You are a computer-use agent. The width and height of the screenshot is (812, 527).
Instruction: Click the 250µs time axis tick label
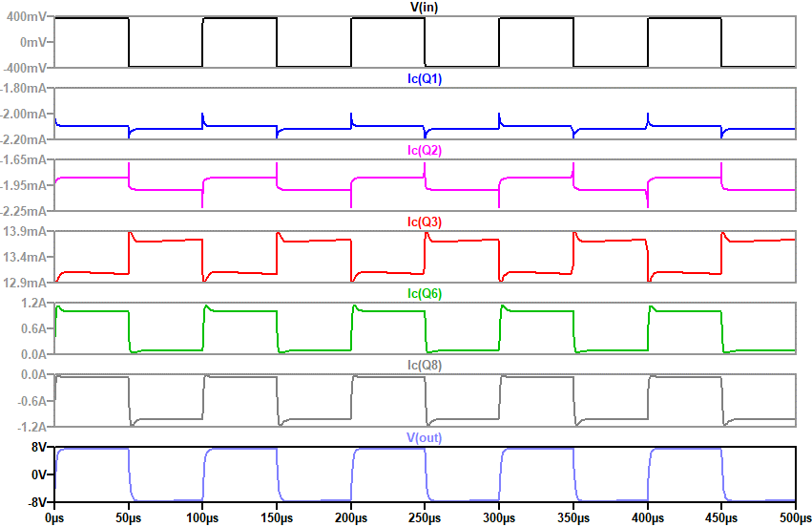pos(425,516)
